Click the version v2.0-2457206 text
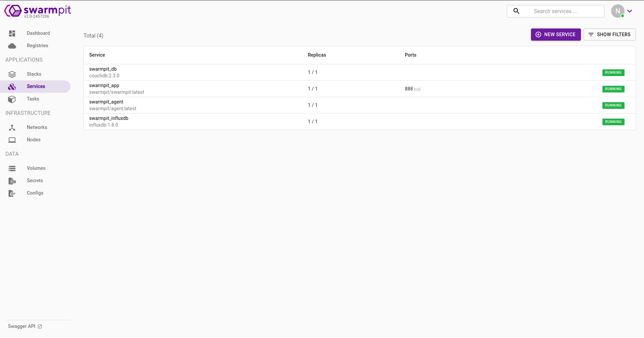The height and width of the screenshot is (338, 644). click(37, 16)
